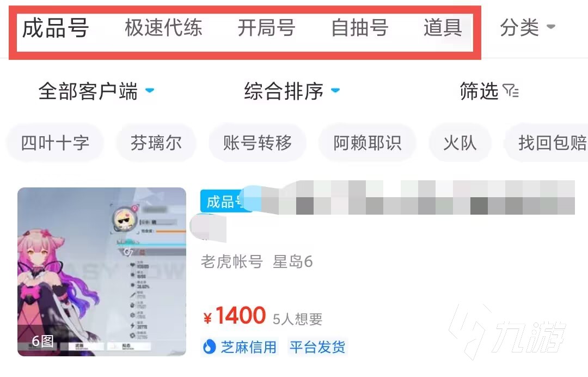
Task: Open the 极速代练 tab
Action: pos(163,28)
